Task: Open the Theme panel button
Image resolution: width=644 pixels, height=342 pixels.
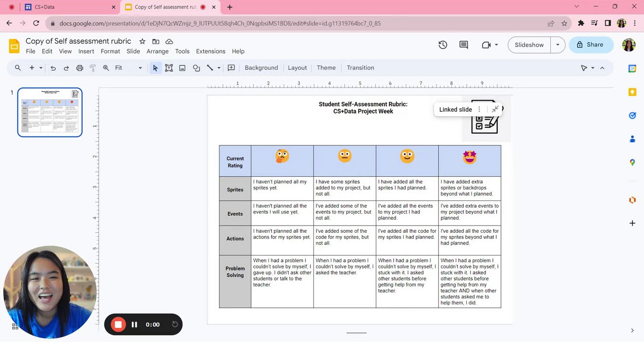Action: pos(326,68)
